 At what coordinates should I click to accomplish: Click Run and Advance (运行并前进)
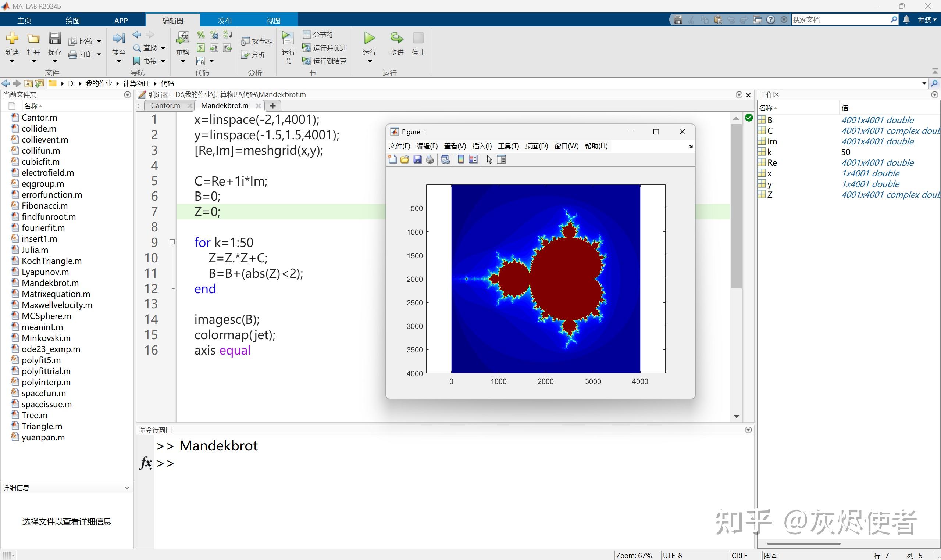(325, 48)
